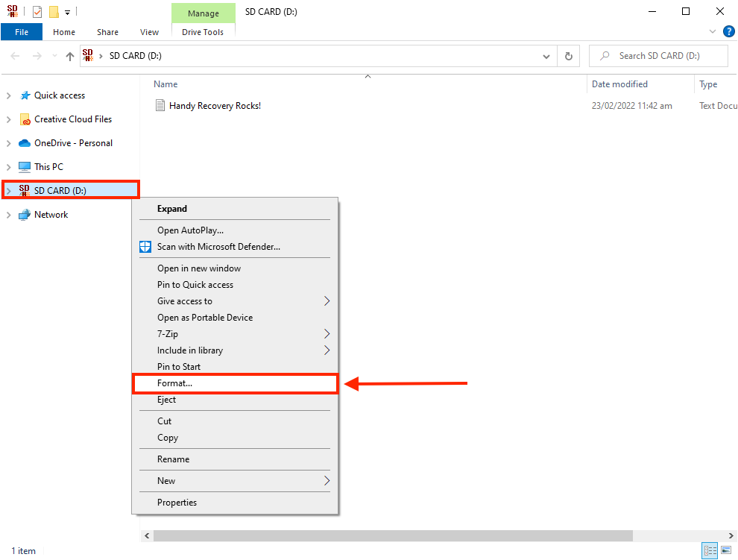This screenshot has width=738, height=560.
Task: Sort by the Name column header
Action: 165,84
